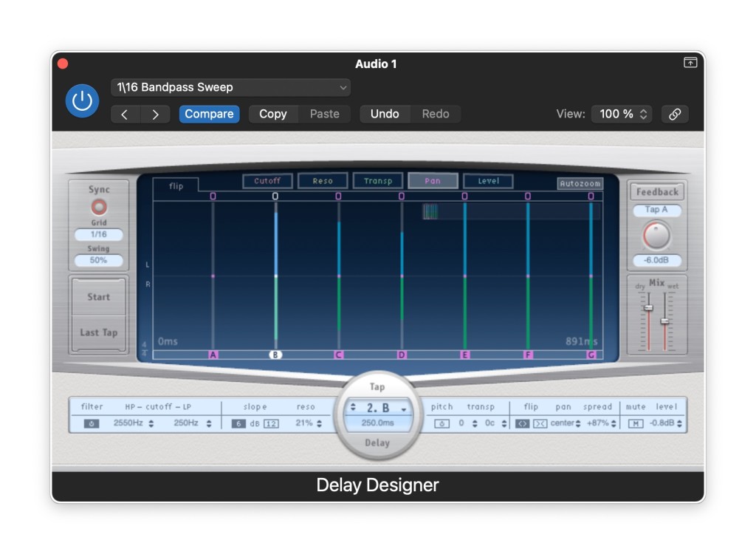The image size is (756, 554).
Task: Click the link icon next to View
Action: click(674, 114)
